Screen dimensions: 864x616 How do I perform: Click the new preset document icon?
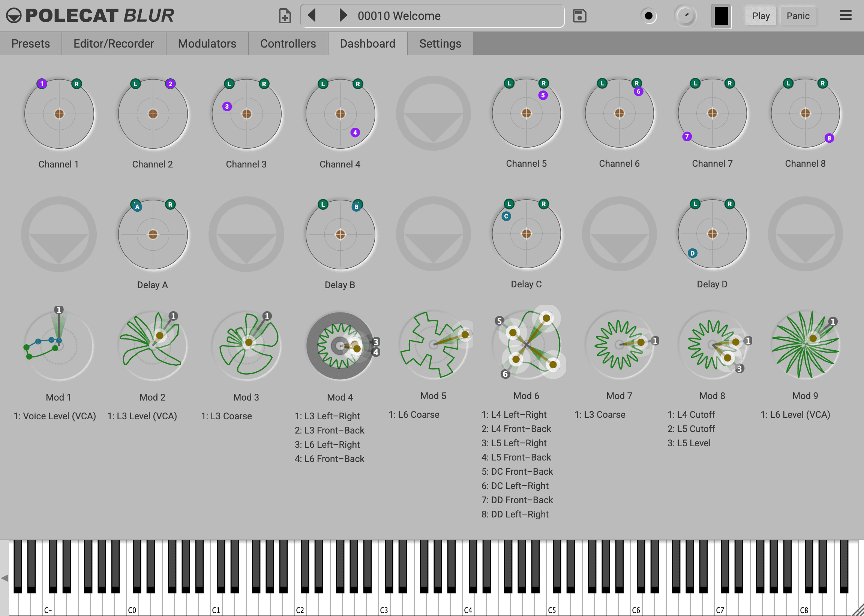click(285, 16)
